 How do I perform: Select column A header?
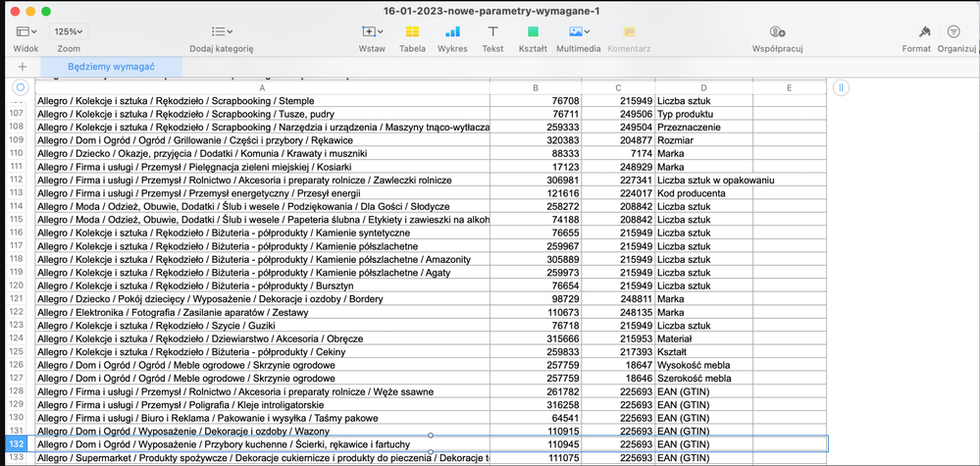[x=262, y=88]
